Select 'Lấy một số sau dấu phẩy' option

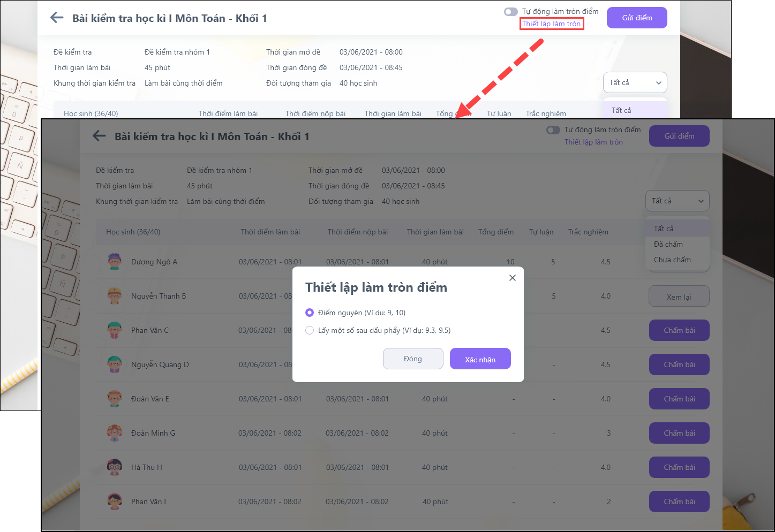(310, 330)
